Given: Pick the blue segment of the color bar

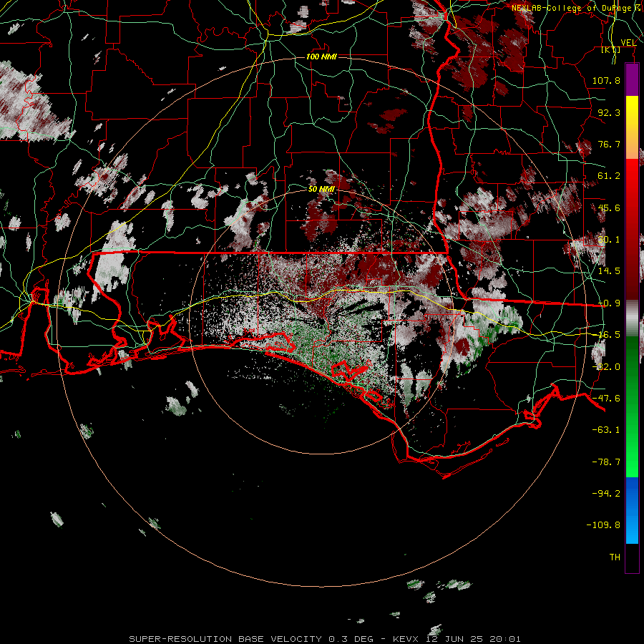Looking at the screenshot, I should 632,510.
